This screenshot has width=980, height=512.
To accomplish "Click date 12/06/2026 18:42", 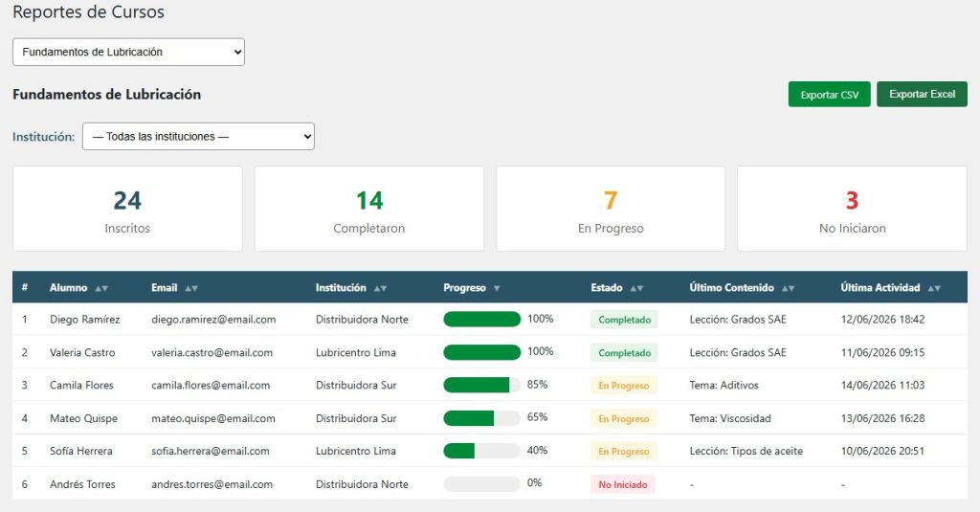I will point(882,320).
